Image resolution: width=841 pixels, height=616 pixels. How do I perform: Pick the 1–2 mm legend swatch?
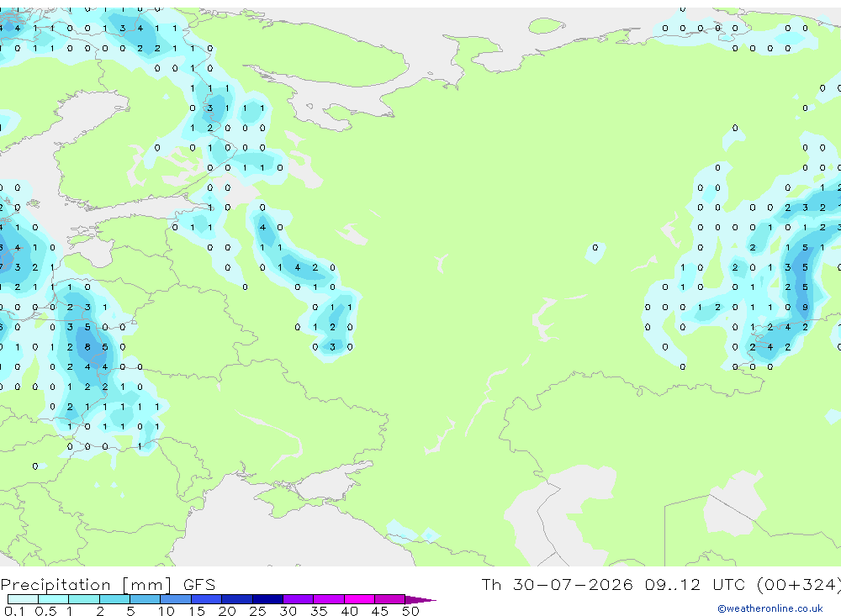pos(83,599)
